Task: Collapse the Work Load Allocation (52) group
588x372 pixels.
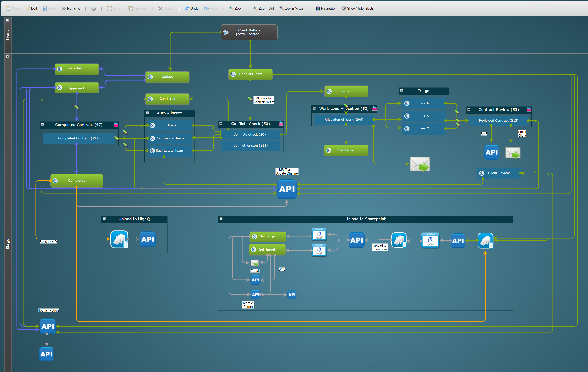Action: click(314, 109)
